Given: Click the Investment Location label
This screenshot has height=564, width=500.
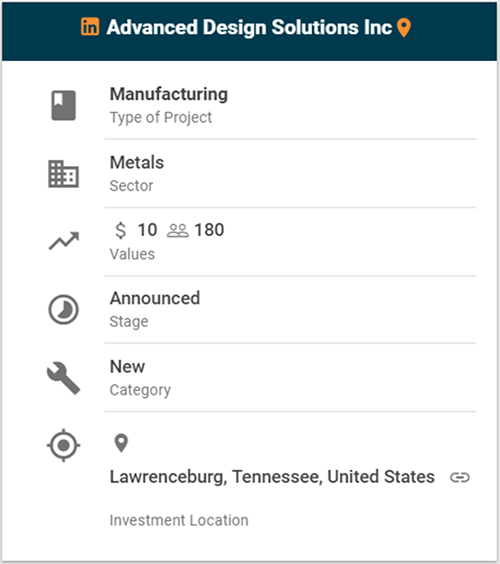Looking at the screenshot, I should (x=179, y=520).
